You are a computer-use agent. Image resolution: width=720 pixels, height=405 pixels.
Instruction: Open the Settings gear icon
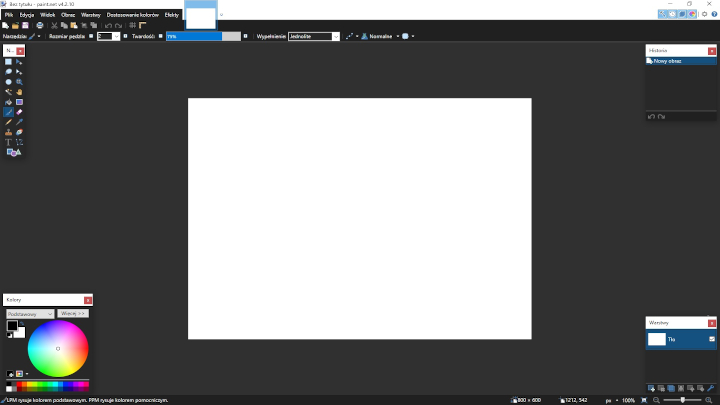point(701,15)
